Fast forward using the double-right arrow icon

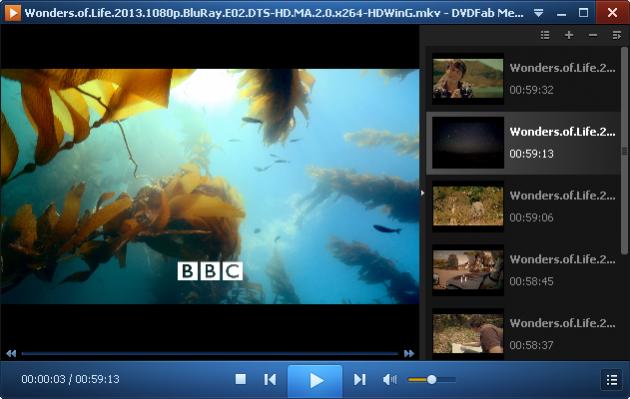coord(409,354)
